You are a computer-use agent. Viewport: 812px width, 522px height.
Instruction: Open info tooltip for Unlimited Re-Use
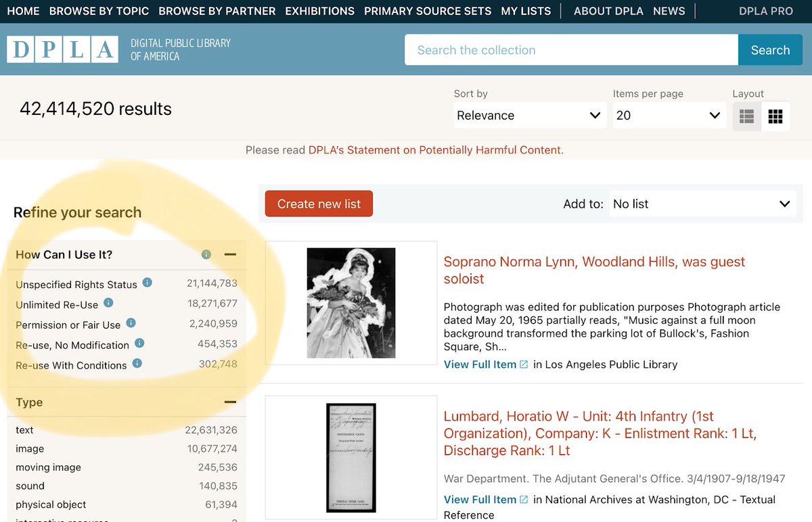108,304
